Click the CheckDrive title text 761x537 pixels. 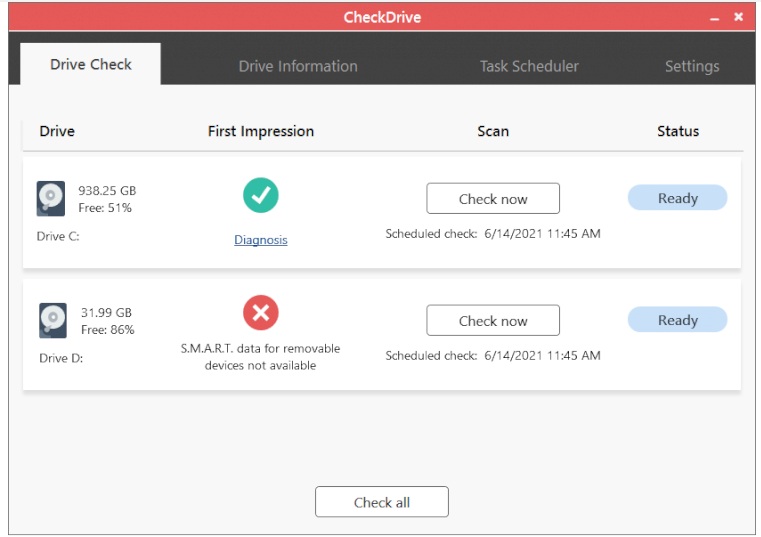pyautogui.click(x=382, y=17)
